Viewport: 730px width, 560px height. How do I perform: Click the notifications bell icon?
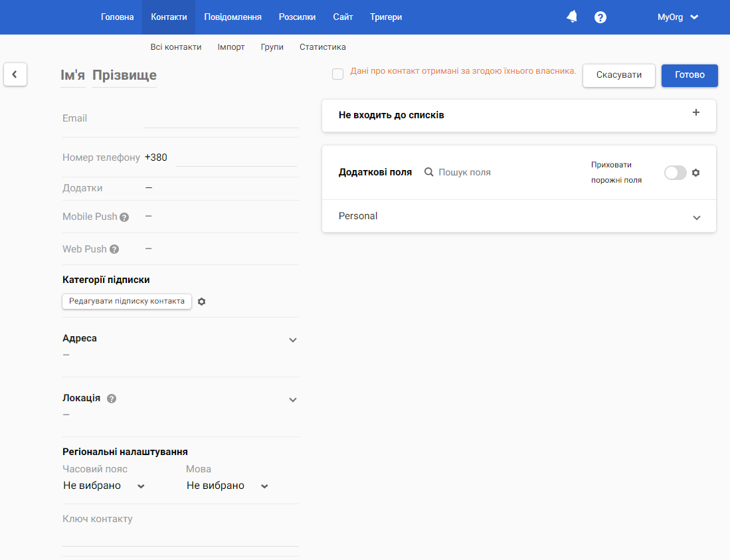[x=572, y=17]
